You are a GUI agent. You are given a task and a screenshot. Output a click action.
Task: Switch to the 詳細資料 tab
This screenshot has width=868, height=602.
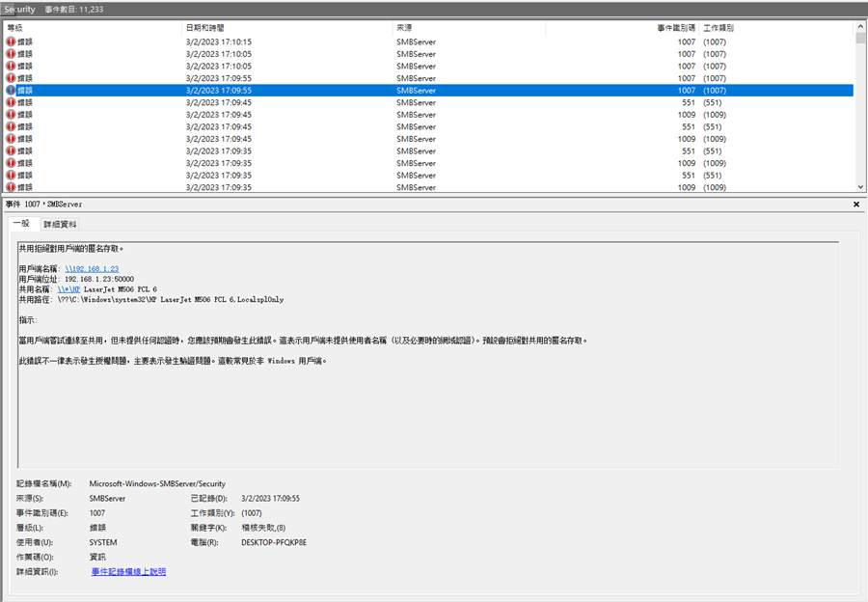pyautogui.click(x=62, y=224)
